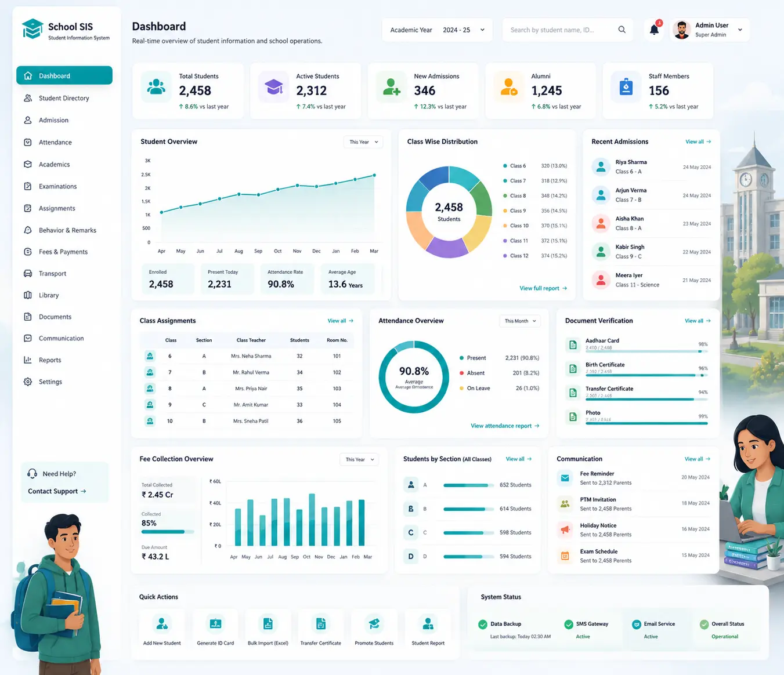Click the Aadhaar Card progress bar
Image resolution: width=784 pixels, height=675 pixels.
tap(646, 351)
